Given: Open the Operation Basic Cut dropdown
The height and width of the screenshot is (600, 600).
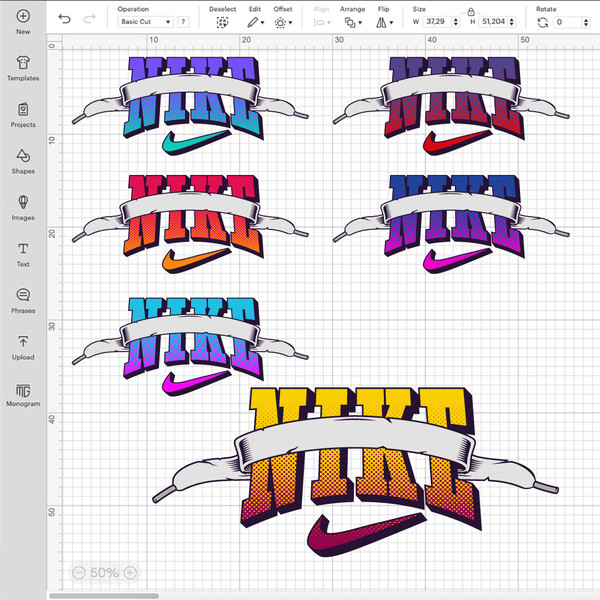Looking at the screenshot, I should click(x=146, y=22).
